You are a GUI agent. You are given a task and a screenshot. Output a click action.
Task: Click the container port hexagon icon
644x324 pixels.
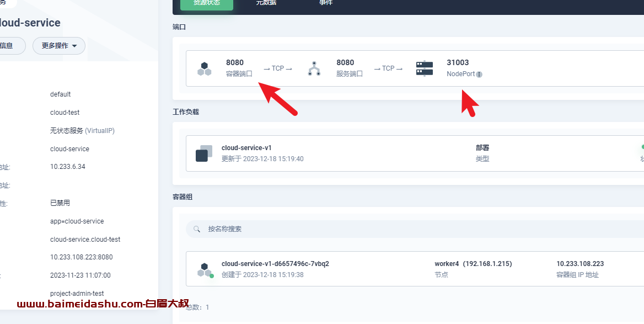(x=204, y=68)
